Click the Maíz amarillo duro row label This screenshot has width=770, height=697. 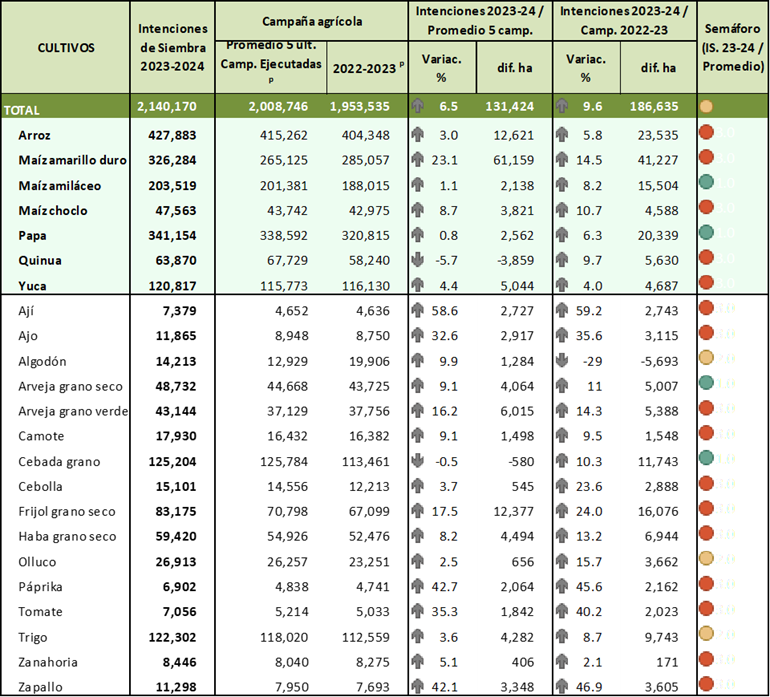[x=73, y=159]
